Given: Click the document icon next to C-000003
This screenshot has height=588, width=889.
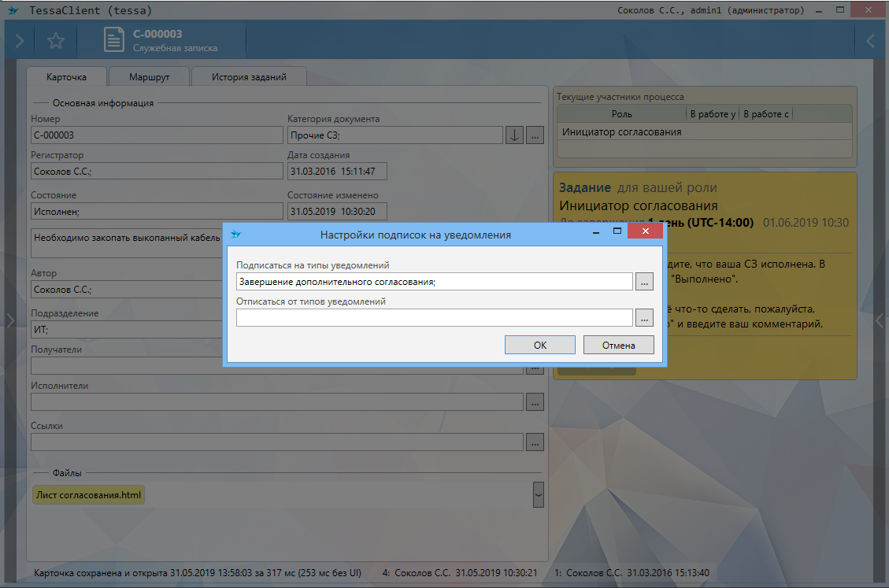Looking at the screenshot, I should tap(115, 41).
